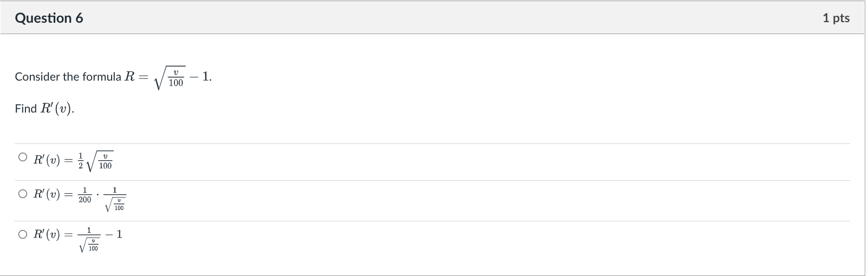The image size is (868, 276).
Task: Click the '− 1' term in third answer
Action: [x=114, y=234]
